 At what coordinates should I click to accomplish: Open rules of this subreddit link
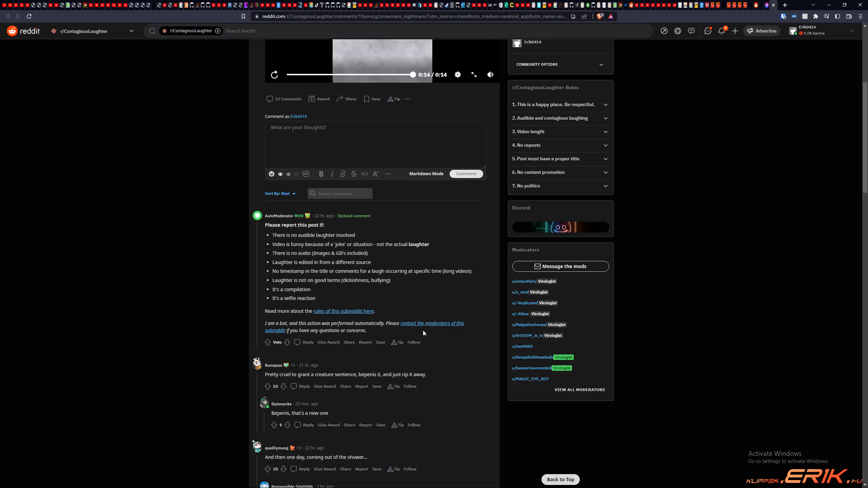pos(343,311)
